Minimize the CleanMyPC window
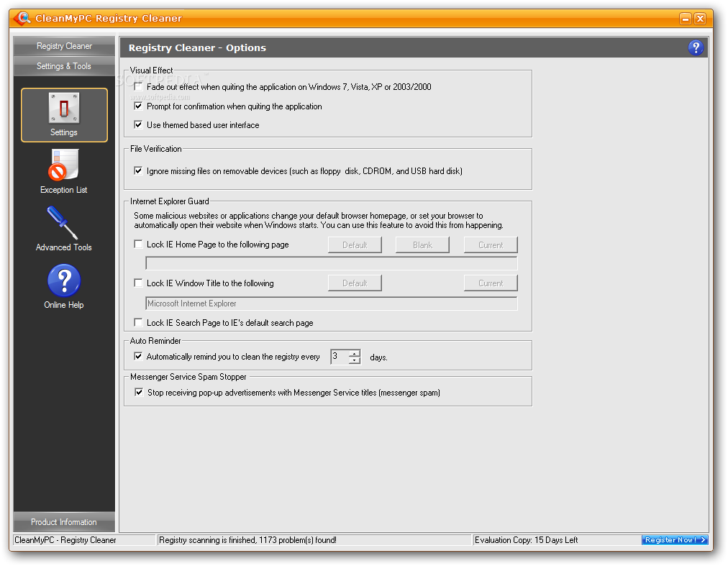 click(x=686, y=19)
